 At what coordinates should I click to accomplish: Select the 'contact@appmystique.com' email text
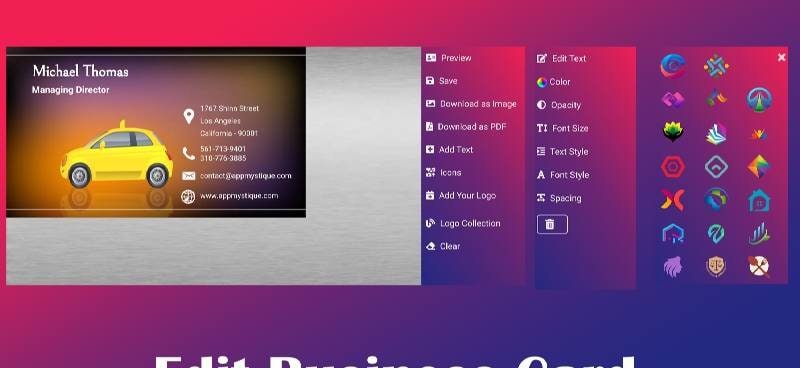[x=246, y=176]
